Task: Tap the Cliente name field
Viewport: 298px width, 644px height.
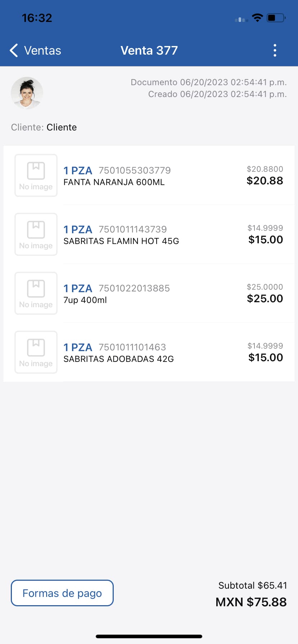Action: tap(62, 127)
